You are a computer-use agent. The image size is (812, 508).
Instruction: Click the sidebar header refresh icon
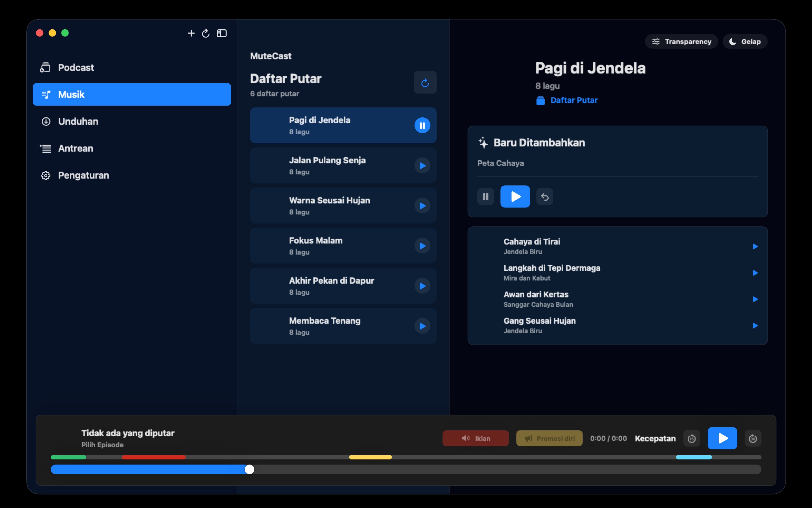[206, 33]
